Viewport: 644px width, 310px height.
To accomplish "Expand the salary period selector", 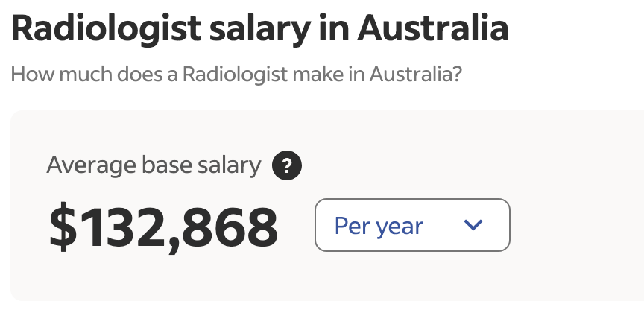I will [x=412, y=225].
